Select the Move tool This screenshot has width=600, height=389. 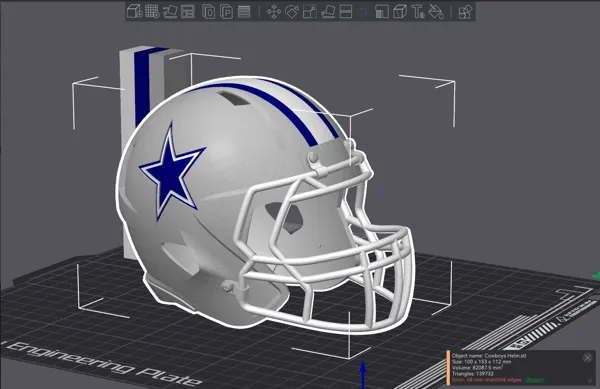(273, 11)
